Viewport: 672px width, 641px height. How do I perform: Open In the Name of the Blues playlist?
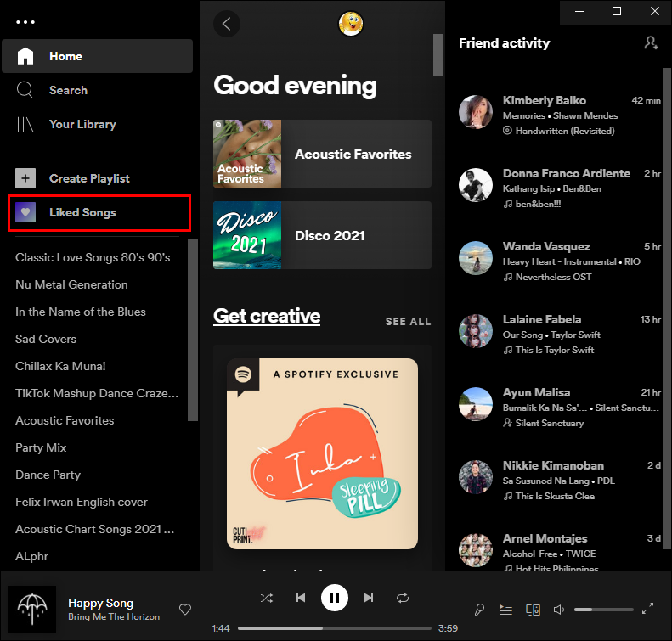(81, 312)
